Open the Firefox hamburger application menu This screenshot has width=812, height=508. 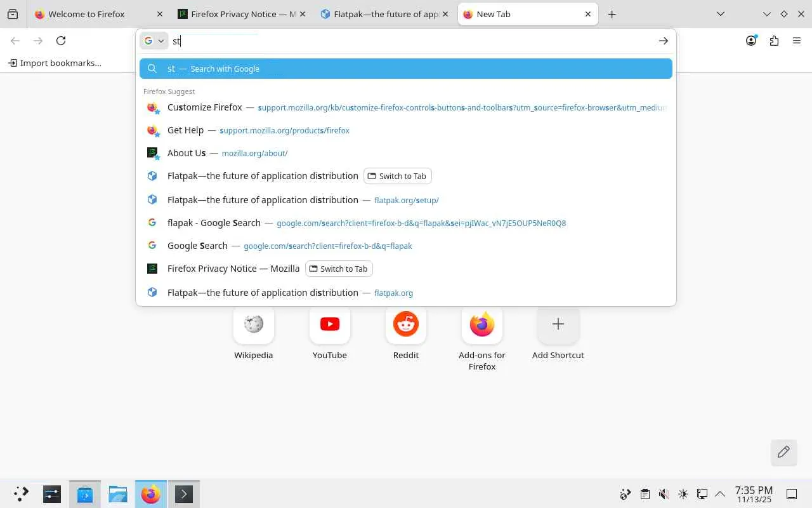click(797, 41)
